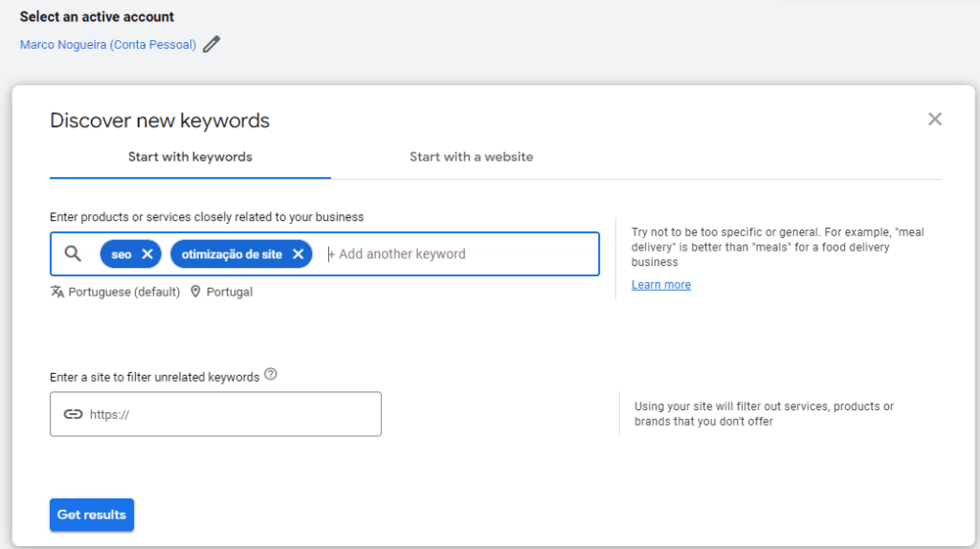Change the Portugal location setting
Screen dimensions: 980x549
click(221, 292)
